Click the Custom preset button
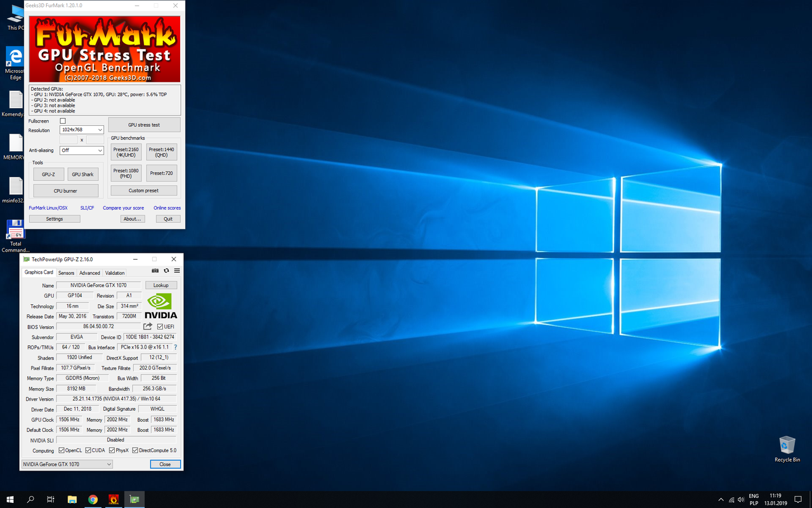The image size is (812, 508). [144, 190]
